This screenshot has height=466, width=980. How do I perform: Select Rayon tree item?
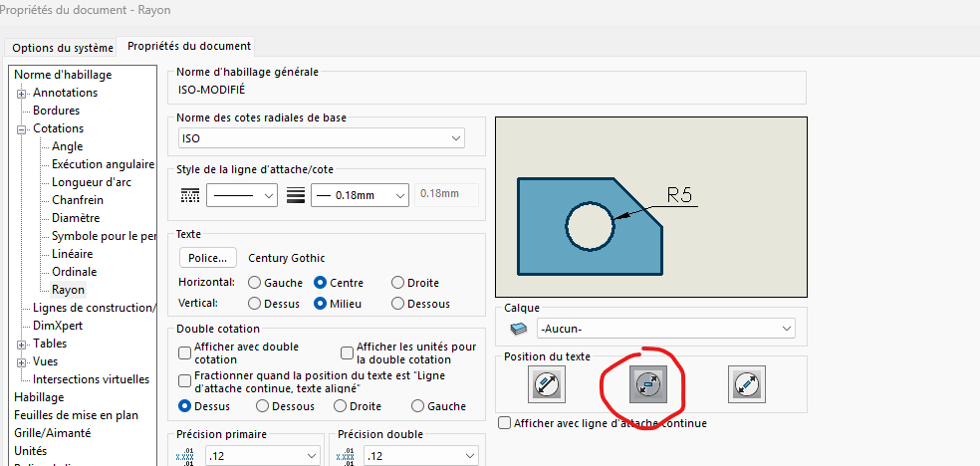point(68,290)
